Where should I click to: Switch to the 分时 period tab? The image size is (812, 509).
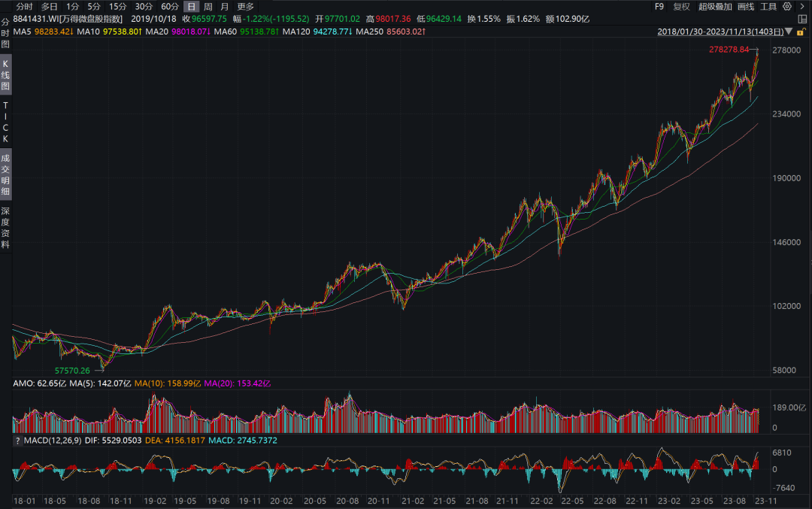[x=24, y=7]
